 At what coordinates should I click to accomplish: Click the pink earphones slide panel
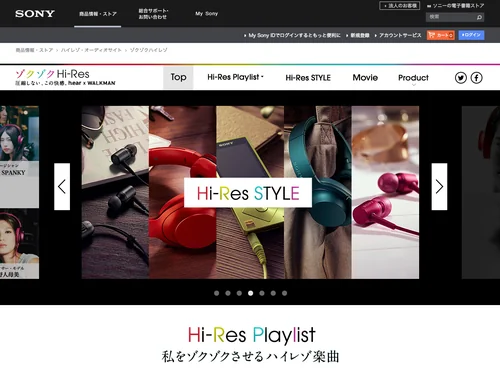click(x=385, y=192)
